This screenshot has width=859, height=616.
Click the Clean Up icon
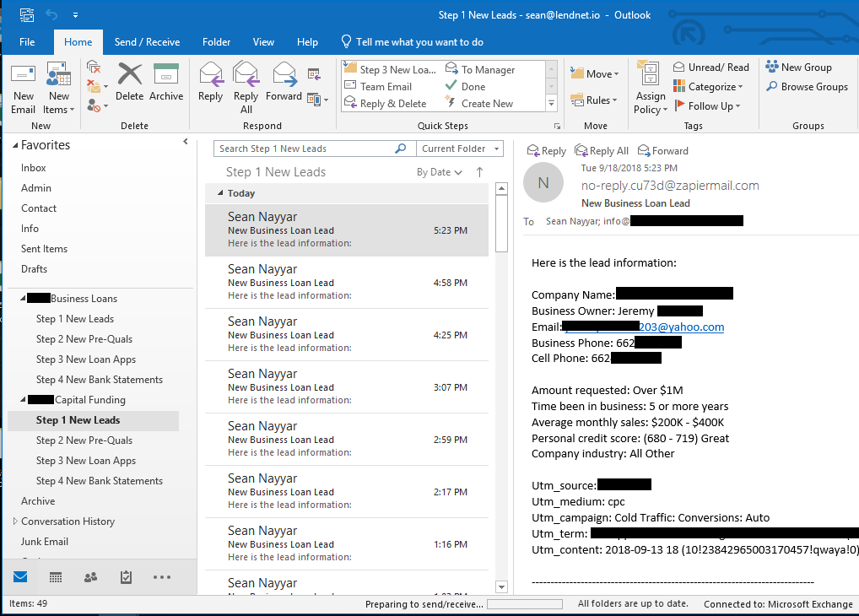click(x=97, y=86)
